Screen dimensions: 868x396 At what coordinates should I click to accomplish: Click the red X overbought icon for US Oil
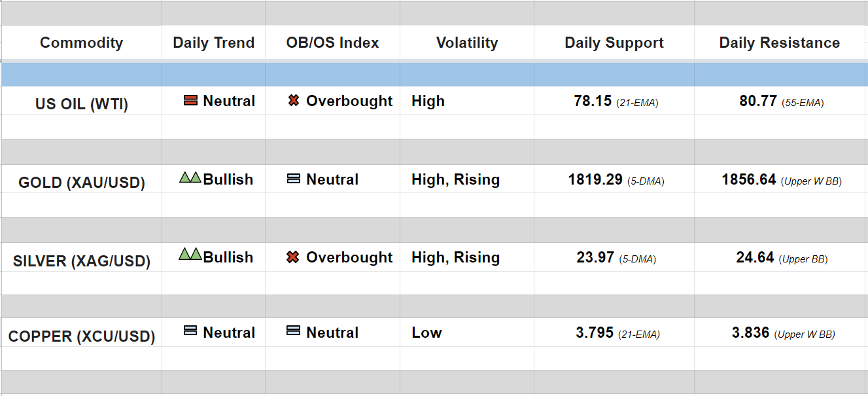(294, 101)
